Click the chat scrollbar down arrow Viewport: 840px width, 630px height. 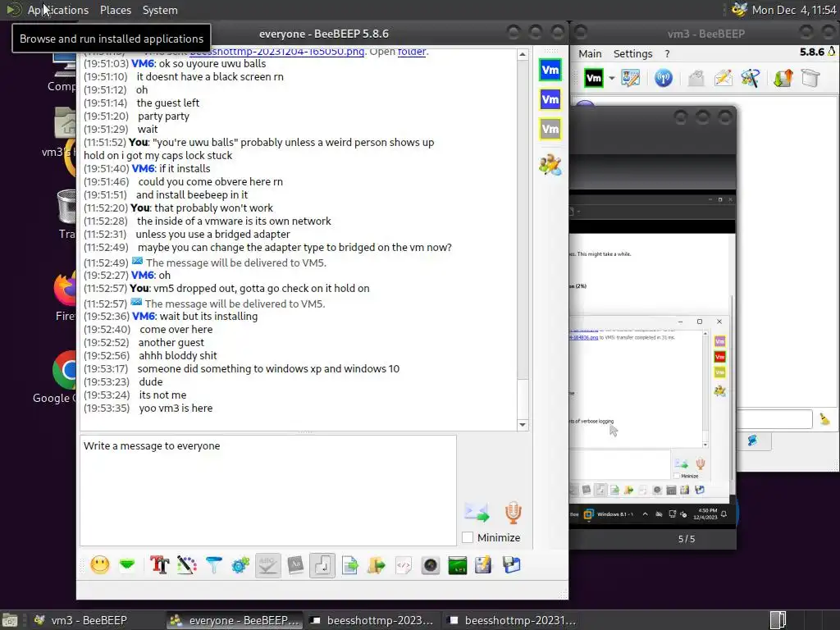click(523, 425)
